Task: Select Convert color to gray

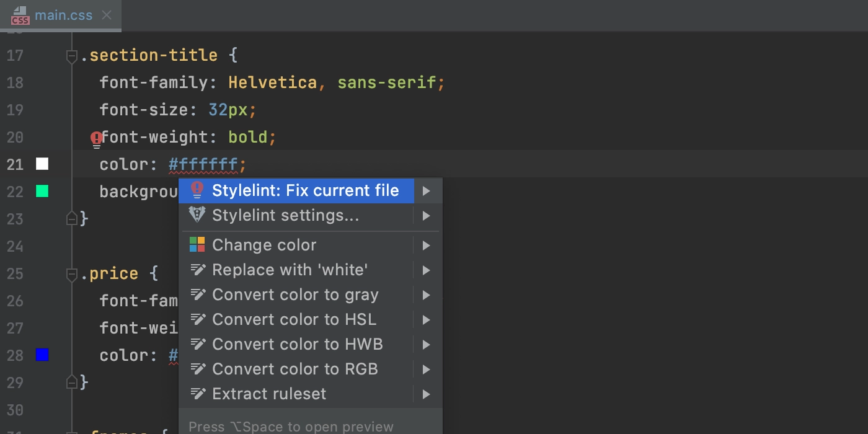Action: point(296,294)
